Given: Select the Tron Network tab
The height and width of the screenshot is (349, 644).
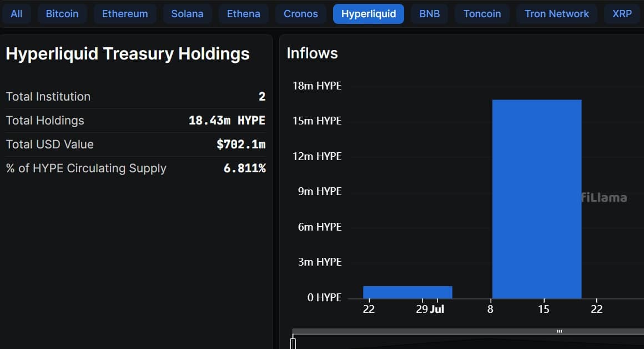Looking at the screenshot, I should pos(557,14).
